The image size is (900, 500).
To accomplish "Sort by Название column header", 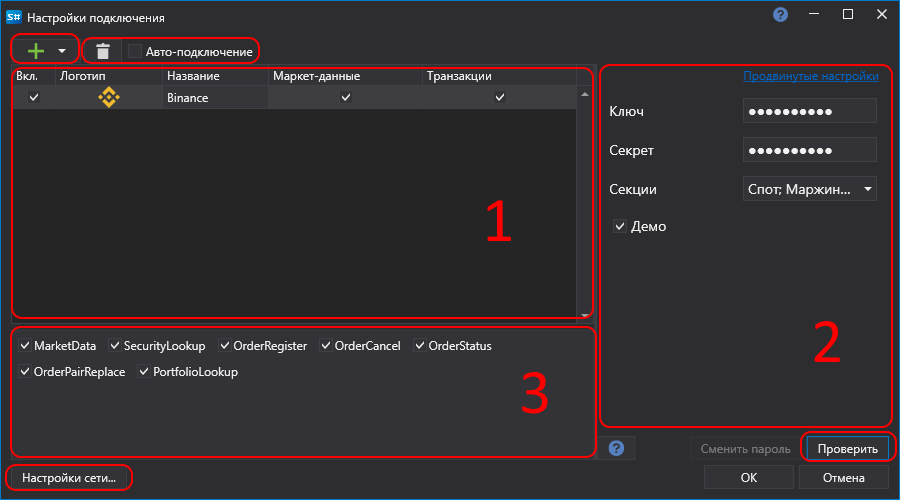I will point(215,76).
